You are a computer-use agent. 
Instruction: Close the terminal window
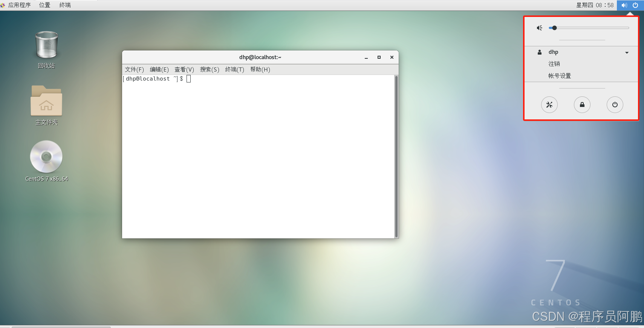(392, 58)
